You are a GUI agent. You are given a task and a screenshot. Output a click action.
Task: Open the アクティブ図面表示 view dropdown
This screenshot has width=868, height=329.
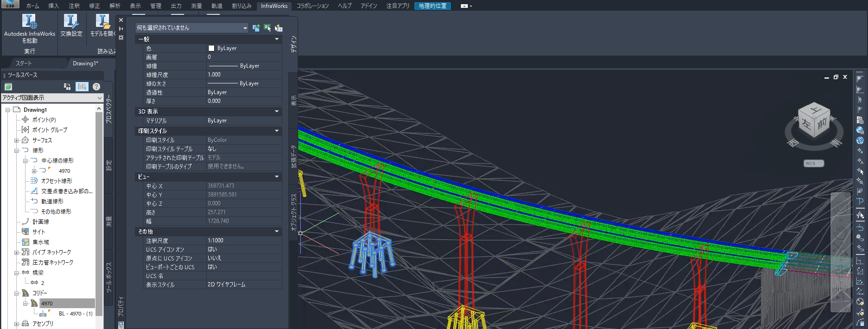[x=52, y=98]
